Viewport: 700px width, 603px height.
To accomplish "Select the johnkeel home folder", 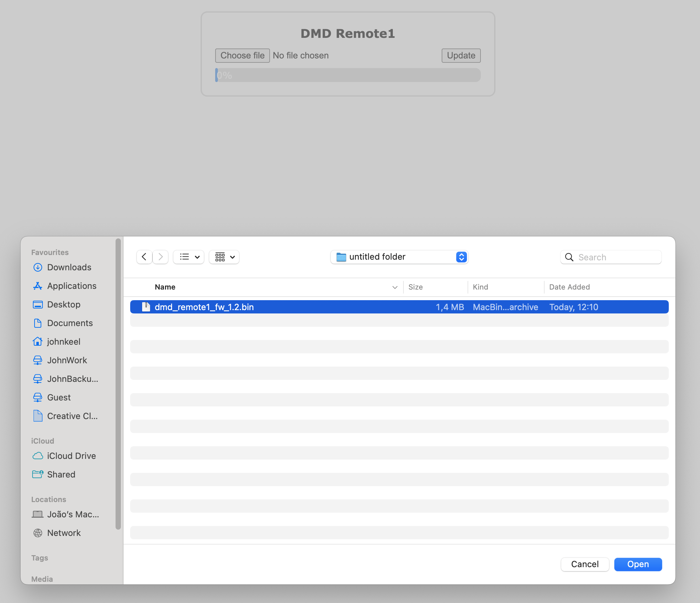I will pos(63,342).
